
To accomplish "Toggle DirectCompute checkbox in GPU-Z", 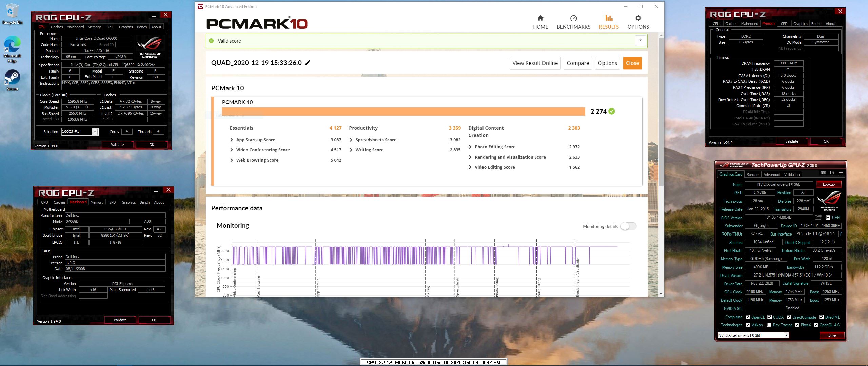I will [789, 317].
